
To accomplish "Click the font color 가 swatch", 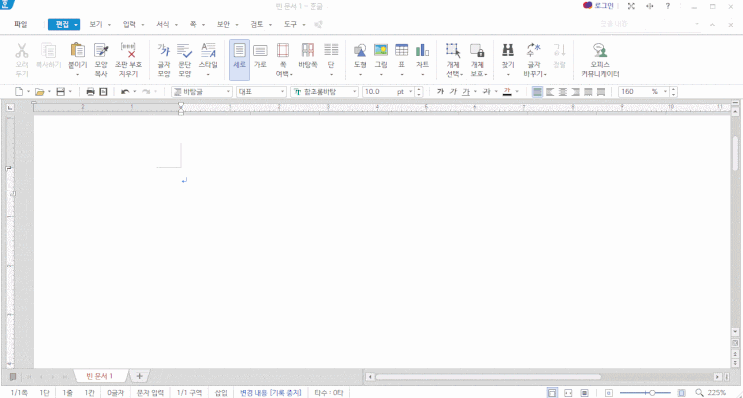I will 507,91.
